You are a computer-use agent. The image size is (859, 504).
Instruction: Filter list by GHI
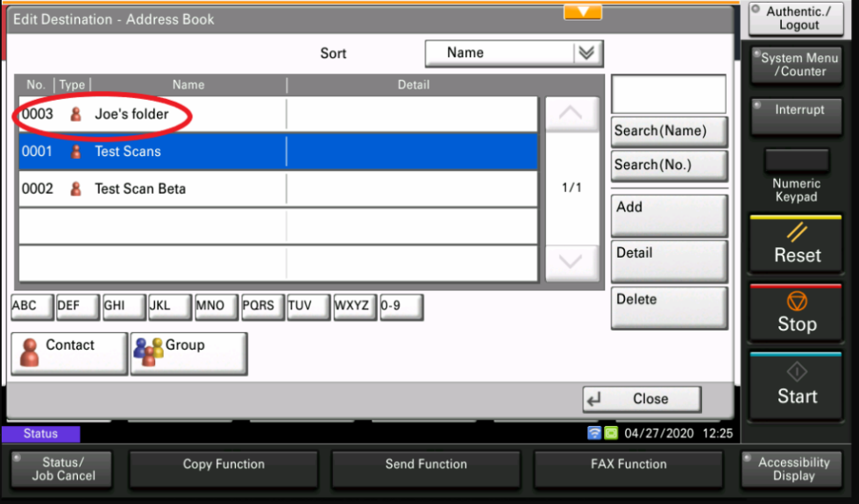[x=124, y=306]
